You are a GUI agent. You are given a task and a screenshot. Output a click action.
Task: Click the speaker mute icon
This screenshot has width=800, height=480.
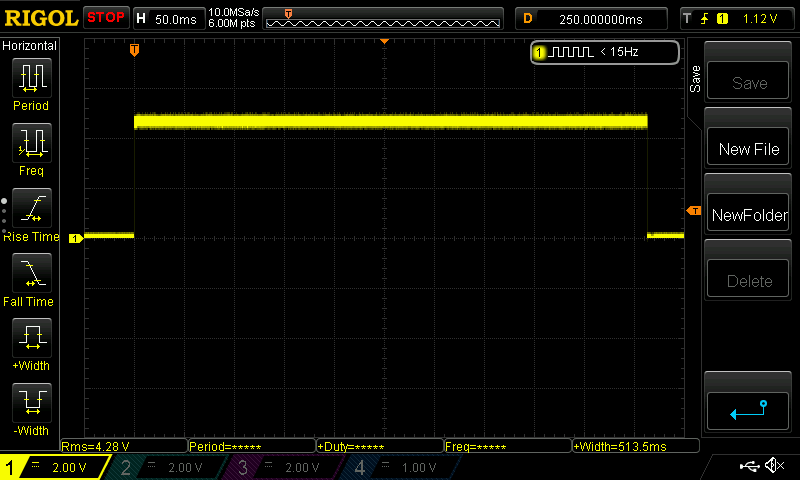pos(774,467)
